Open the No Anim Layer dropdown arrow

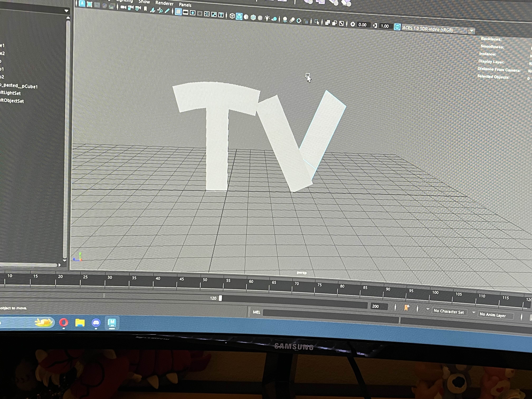(474, 312)
